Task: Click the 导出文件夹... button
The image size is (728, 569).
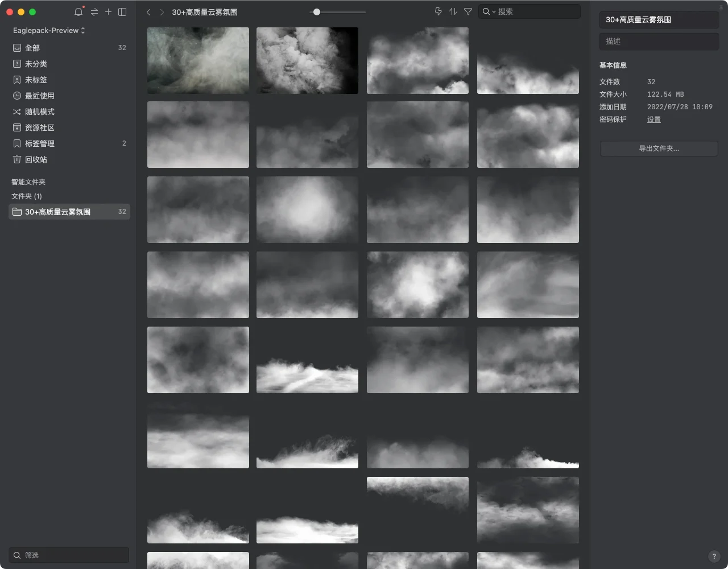Action: coord(659,149)
